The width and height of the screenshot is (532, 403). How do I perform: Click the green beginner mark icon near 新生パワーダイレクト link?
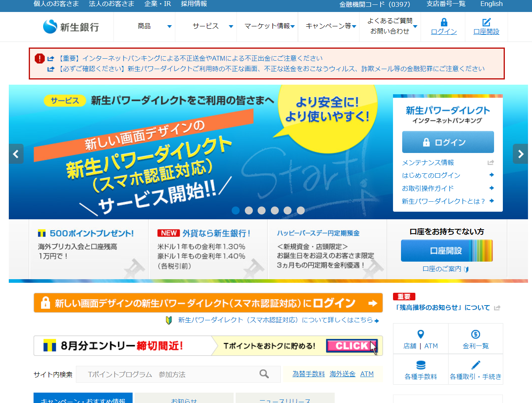point(169,320)
